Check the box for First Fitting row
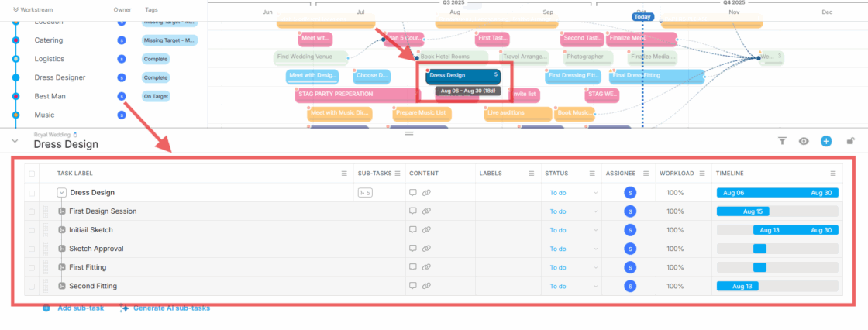Viewport: 868px width, 330px height. click(x=32, y=267)
